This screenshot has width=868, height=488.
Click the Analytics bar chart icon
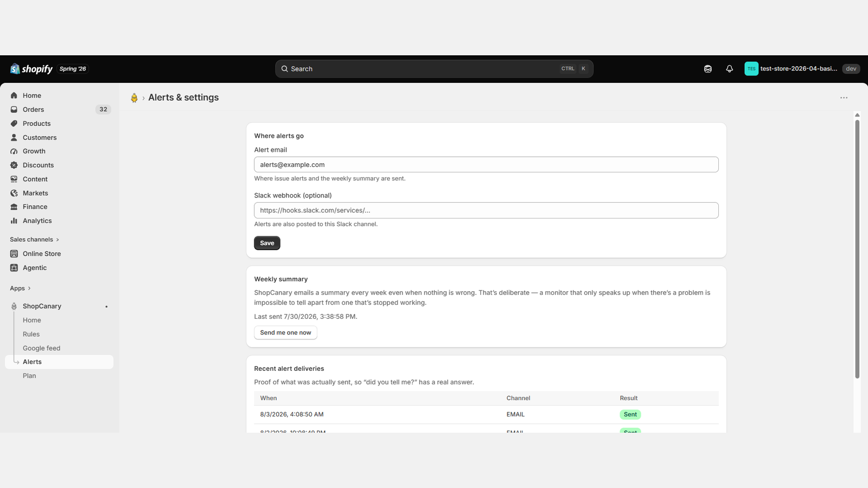tap(14, 221)
